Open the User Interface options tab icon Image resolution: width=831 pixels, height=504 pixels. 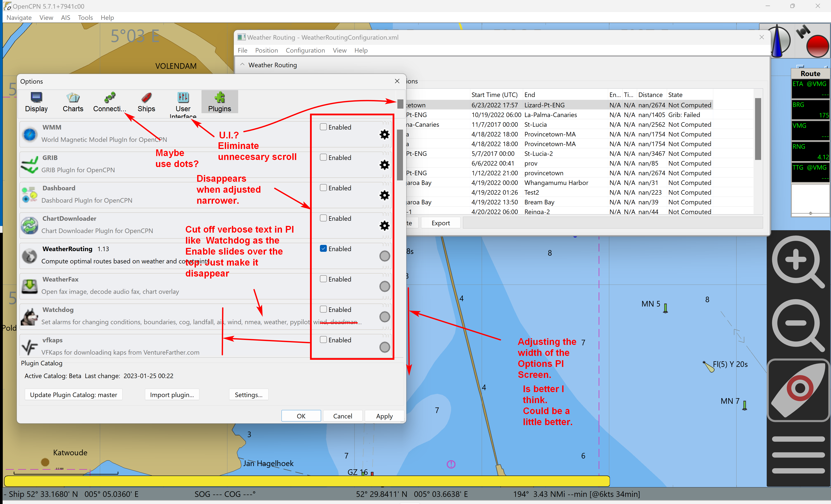[x=183, y=104]
